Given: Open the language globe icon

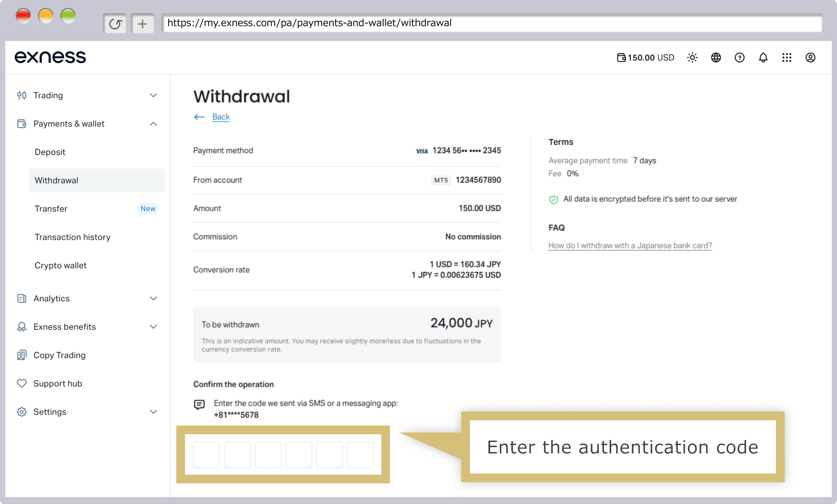Looking at the screenshot, I should tap(716, 58).
